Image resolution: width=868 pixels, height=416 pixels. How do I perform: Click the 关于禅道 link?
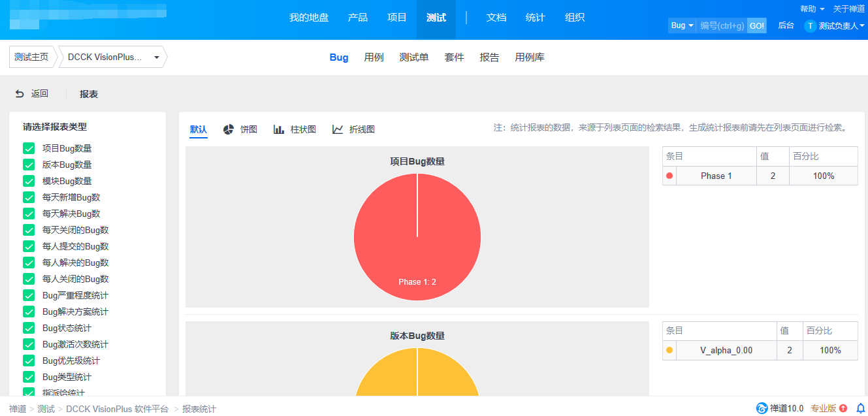tap(849, 8)
